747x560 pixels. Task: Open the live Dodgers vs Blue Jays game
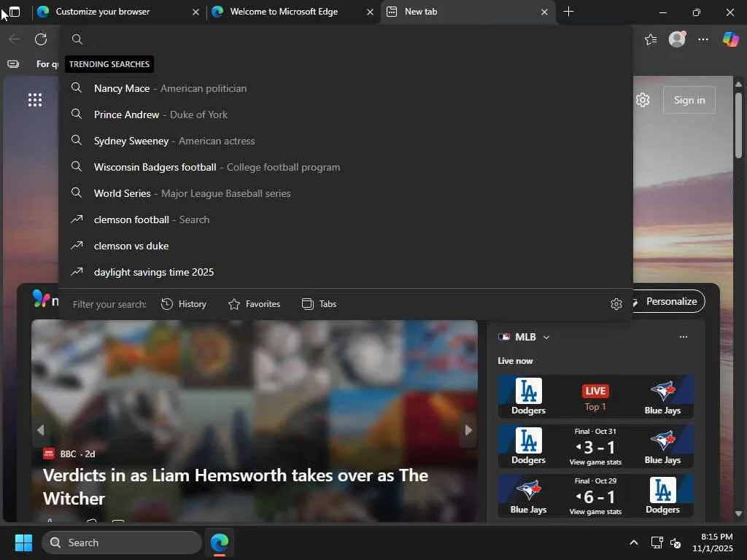(595, 396)
